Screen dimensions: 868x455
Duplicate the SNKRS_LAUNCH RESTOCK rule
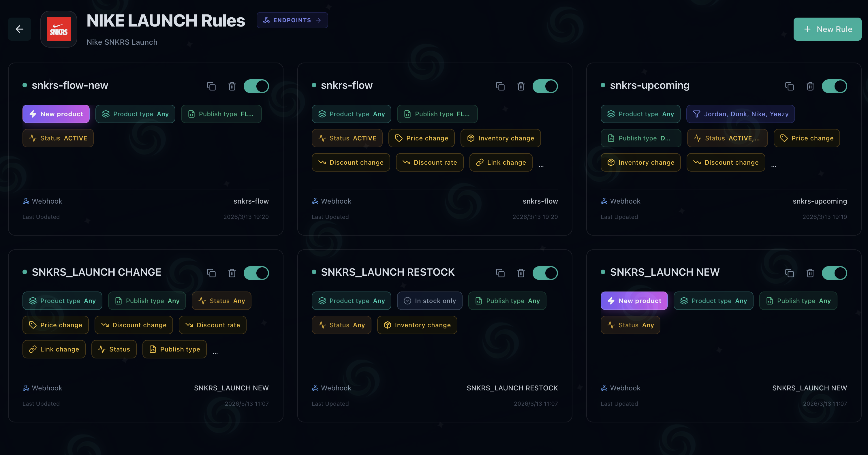click(500, 273)
